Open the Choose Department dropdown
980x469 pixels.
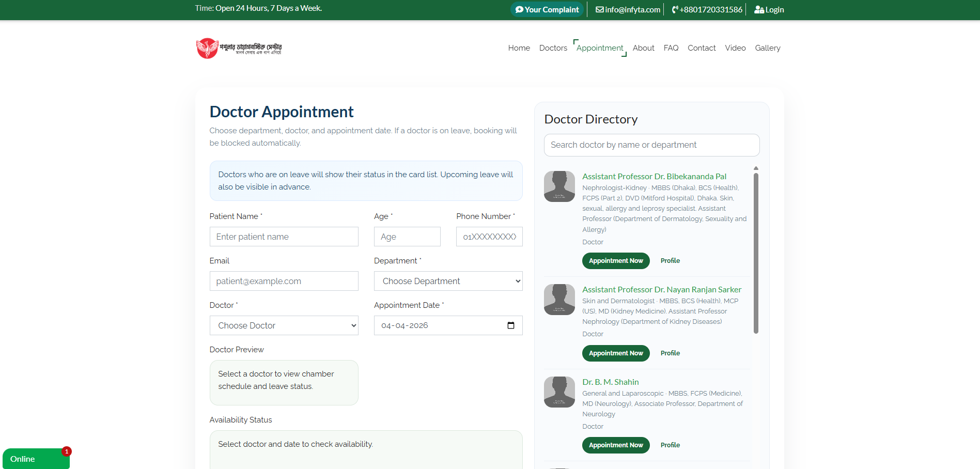click(447, 281)
